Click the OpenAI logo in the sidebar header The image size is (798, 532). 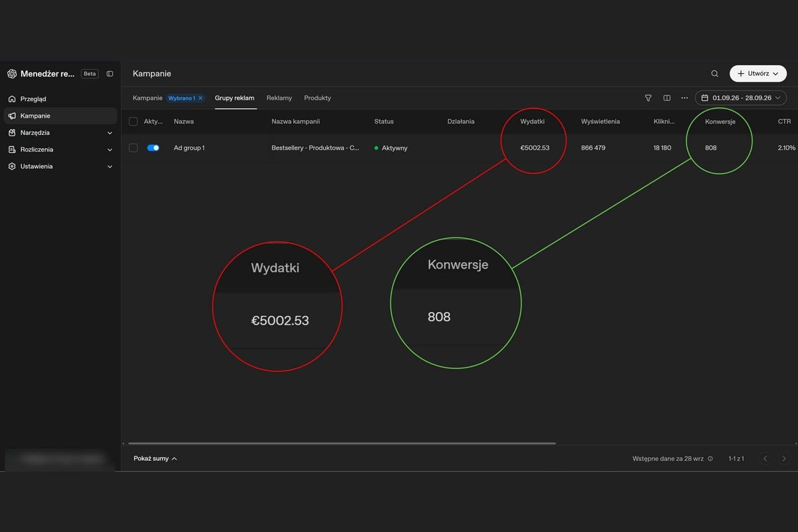pyautogui.click(x=12, y=74)
